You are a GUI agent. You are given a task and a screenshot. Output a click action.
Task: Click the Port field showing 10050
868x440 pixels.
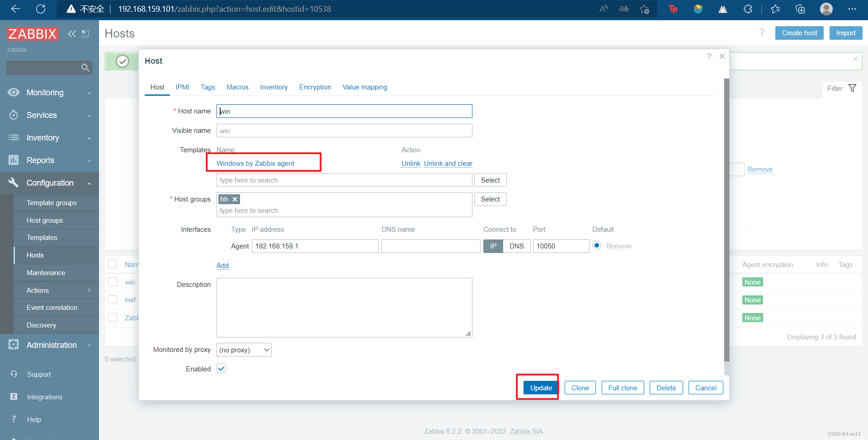(561, 246)
